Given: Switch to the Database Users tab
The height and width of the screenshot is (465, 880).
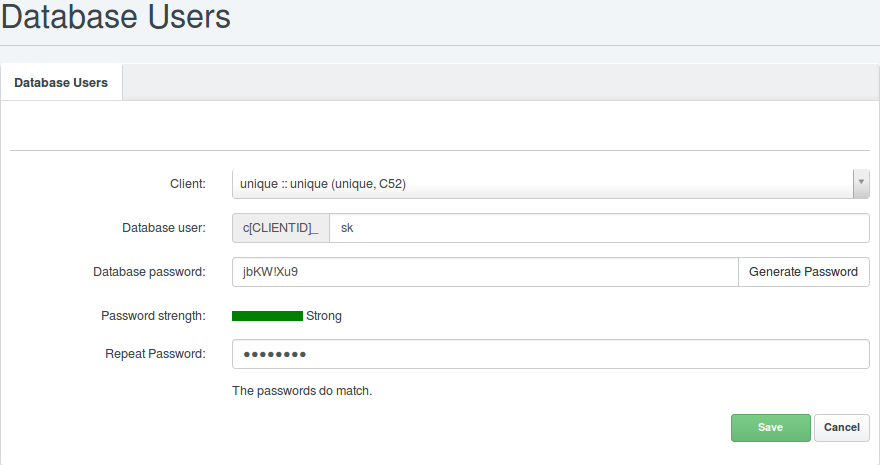Looking at the screenshot, I should (x=61, y=82).
